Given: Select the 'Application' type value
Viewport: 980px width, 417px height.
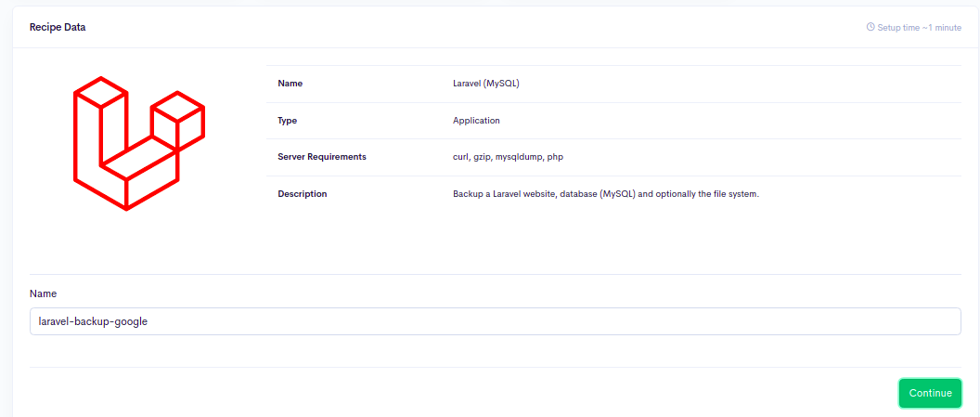Looking at the screenshot, I should coord(476,121).
